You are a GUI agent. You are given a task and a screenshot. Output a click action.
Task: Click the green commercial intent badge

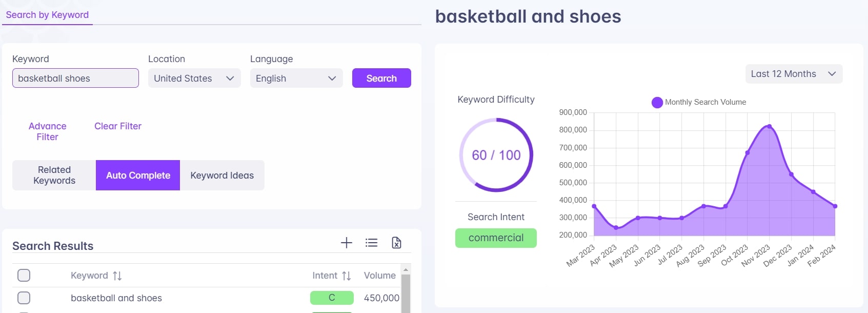pos(496,238)
